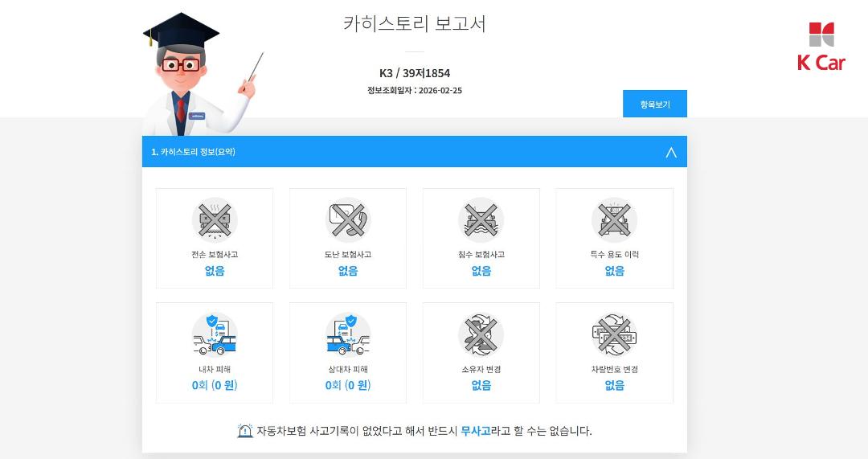Click the highlighted 무사고 text in the notice

tap(476, 431)
